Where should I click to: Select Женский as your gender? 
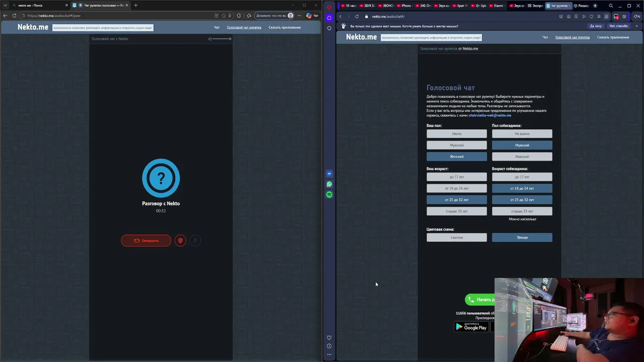click(x=456, y=156)
